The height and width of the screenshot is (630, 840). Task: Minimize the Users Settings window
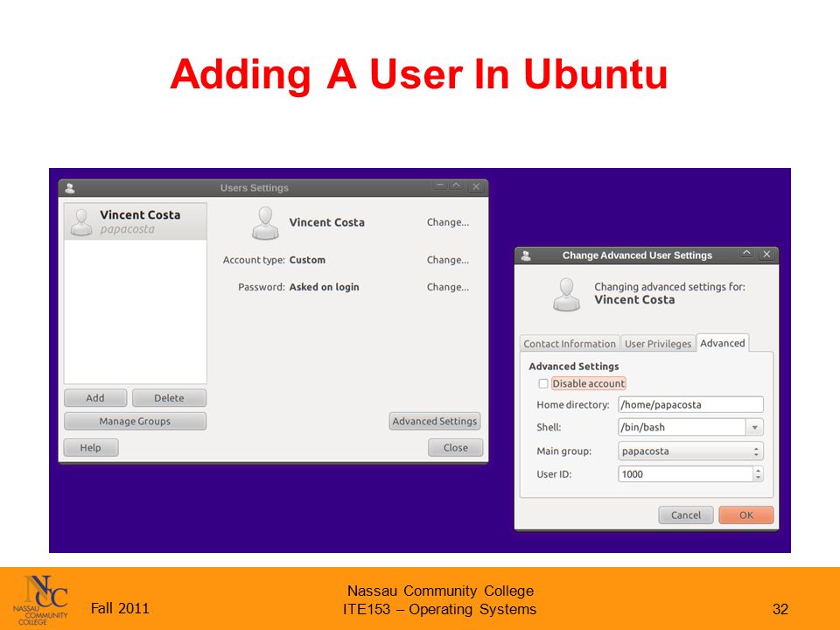[x=440, y=185]
